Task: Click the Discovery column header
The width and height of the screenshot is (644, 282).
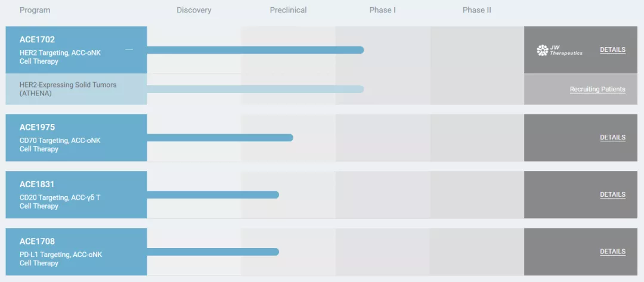Action: (x=194, y=10)
